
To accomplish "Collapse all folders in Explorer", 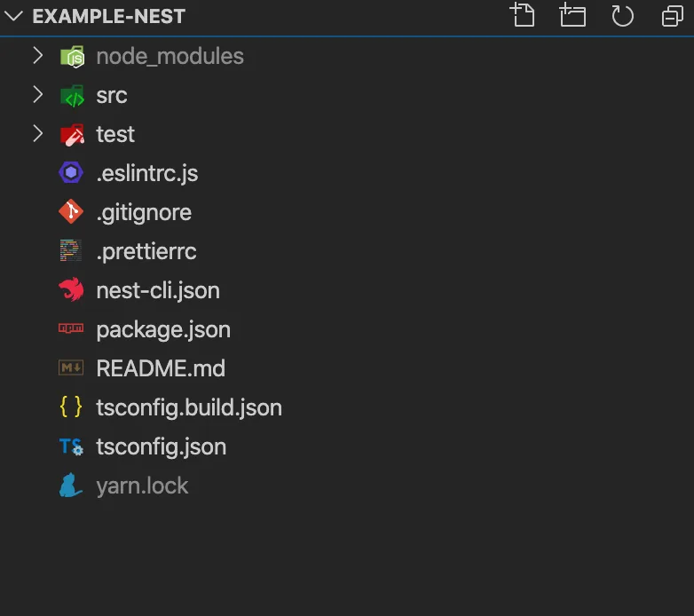I will click(673, 16).
